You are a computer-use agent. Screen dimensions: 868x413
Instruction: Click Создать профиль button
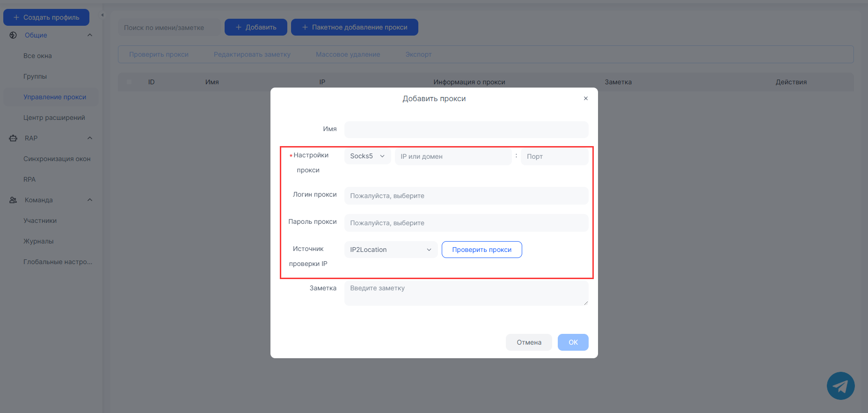click(x=46, y=17)
